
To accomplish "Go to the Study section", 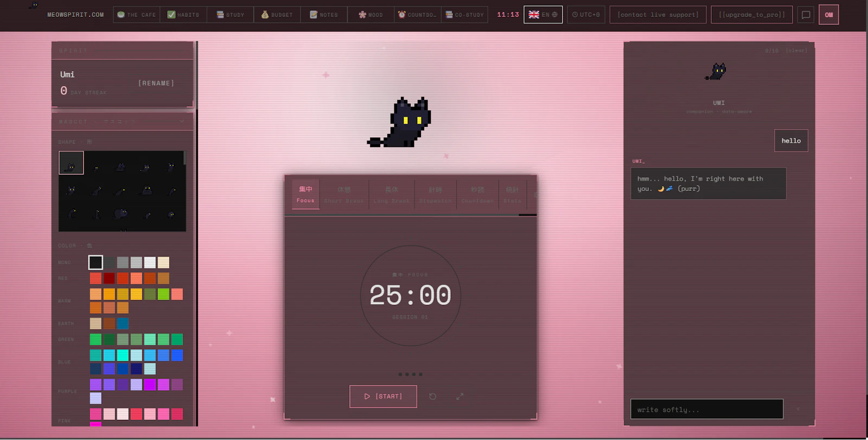I will [x=230, y=15].
